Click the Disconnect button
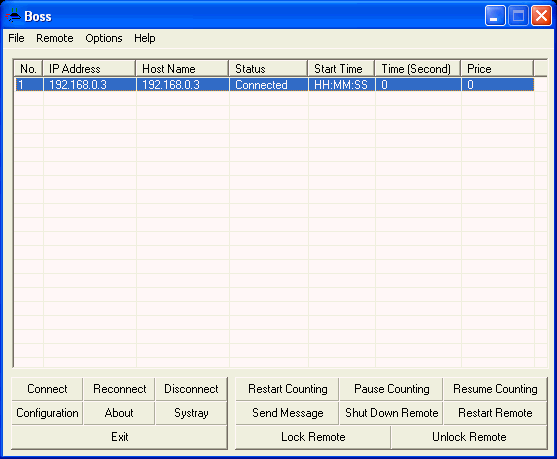Screen dimensions: 557x459 tap(191, 389)
